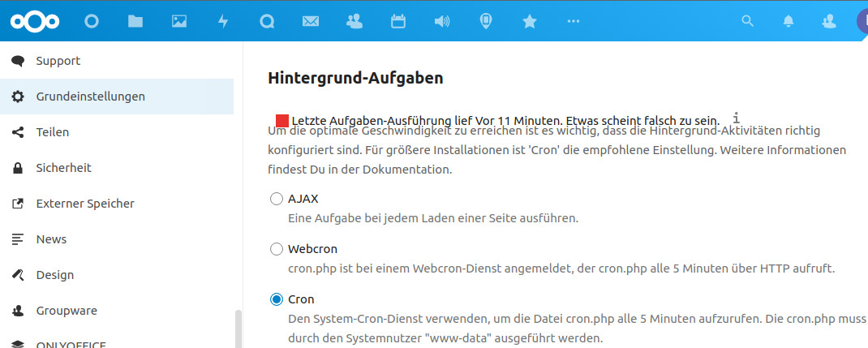Open the Talk chat icon
The image size is (868, 348).
click(267, 22)
